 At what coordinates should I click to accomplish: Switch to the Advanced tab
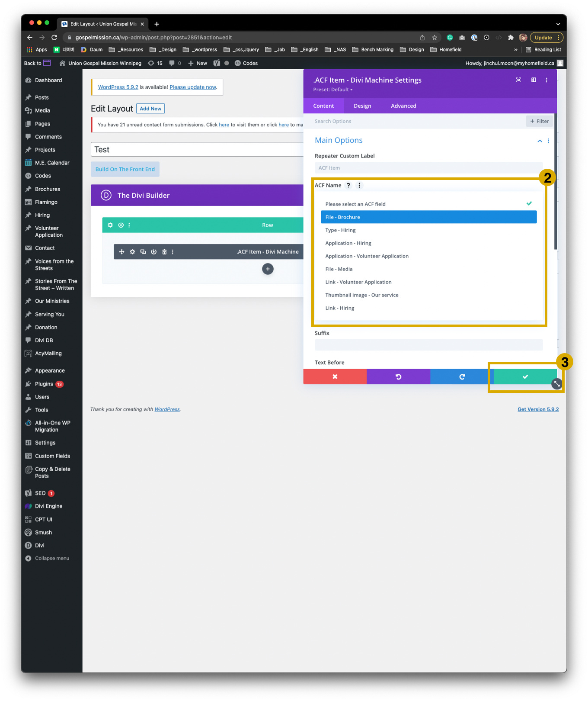[x=403, y=106]
